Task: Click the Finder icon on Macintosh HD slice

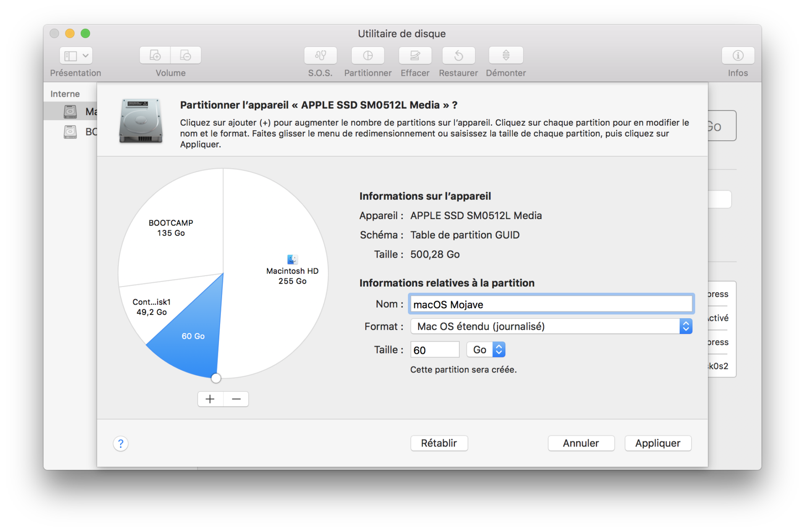Action: point(292,259)
